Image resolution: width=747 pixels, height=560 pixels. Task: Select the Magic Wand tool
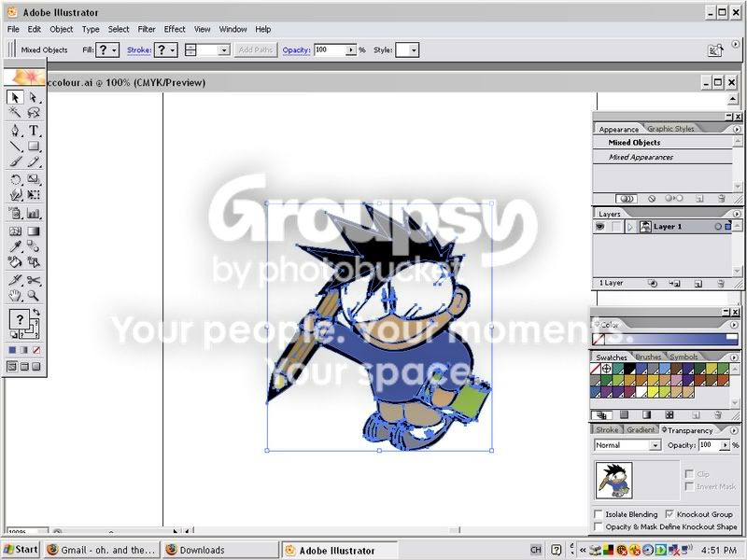[x=15, y=112]
